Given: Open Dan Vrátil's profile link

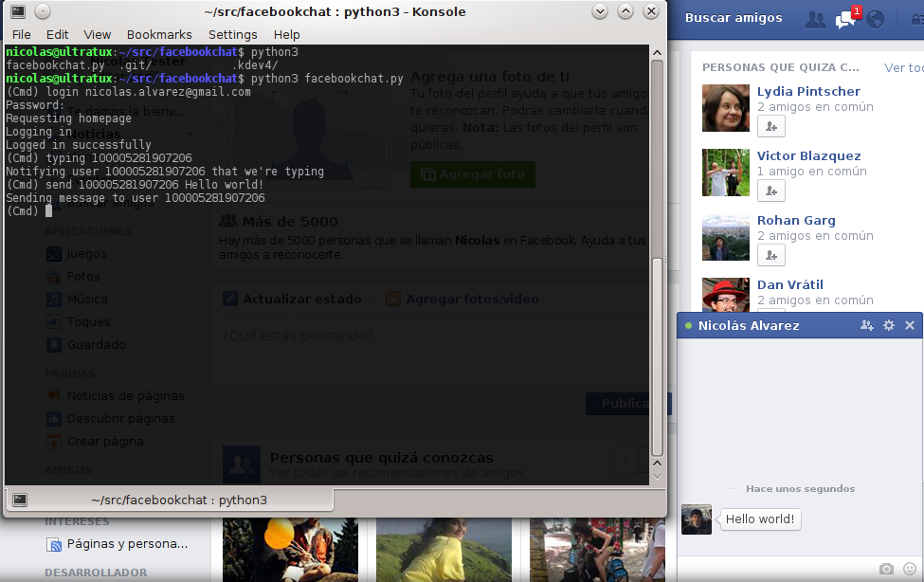Looking at the screenshot, I should coord(789,284).
